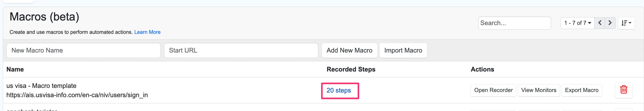This screenshot has width=644, height=111.
Task: View Monitors for us visa macro
Action: click(x=539, y=90)
